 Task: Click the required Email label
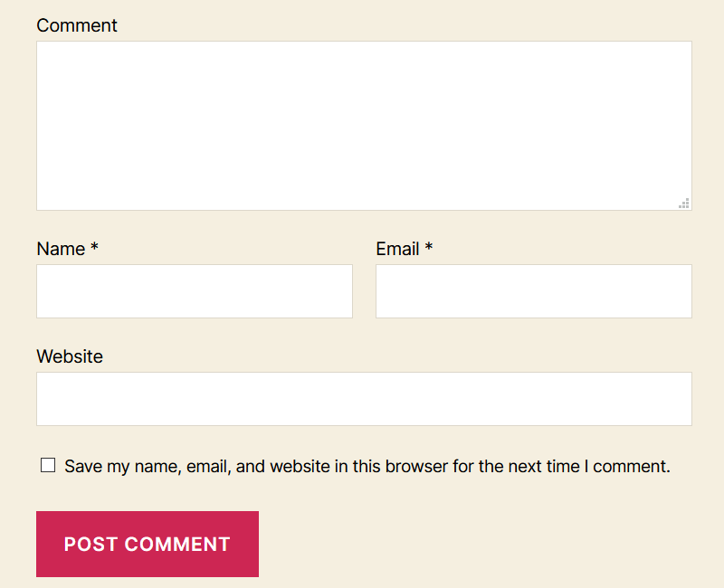click(x=398, y=249)
